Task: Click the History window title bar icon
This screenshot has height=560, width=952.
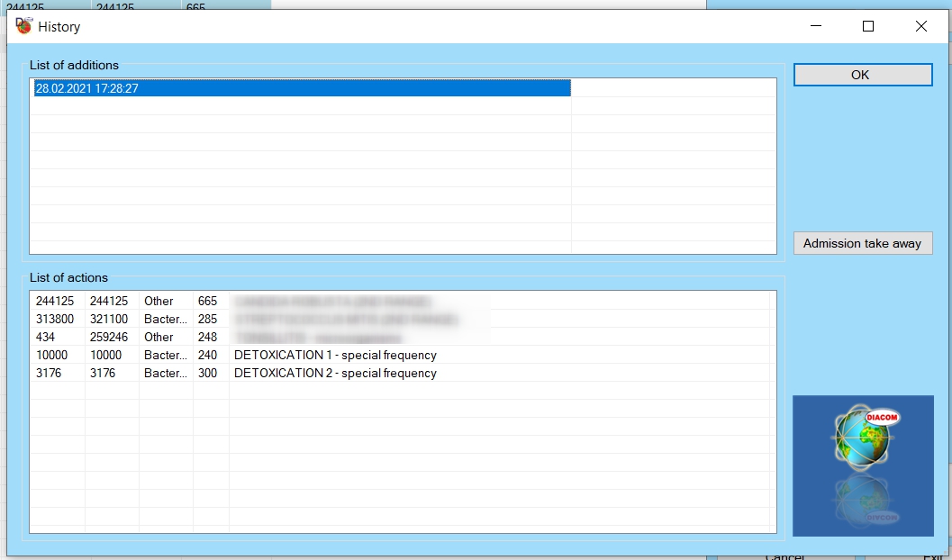Action: pyautogui.click(x=23, y=26)
